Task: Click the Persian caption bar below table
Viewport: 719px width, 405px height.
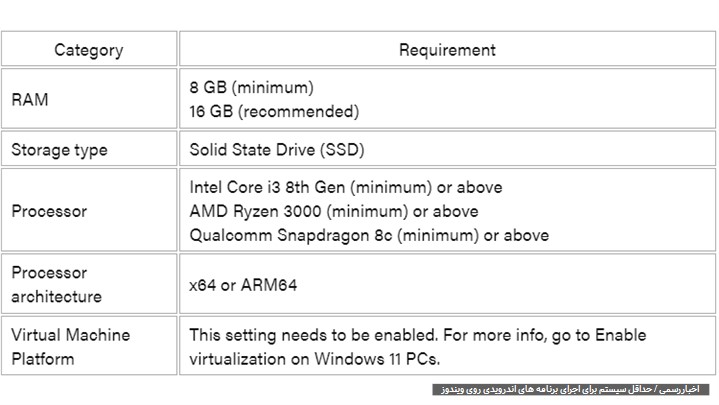Action: pos(570,389)
